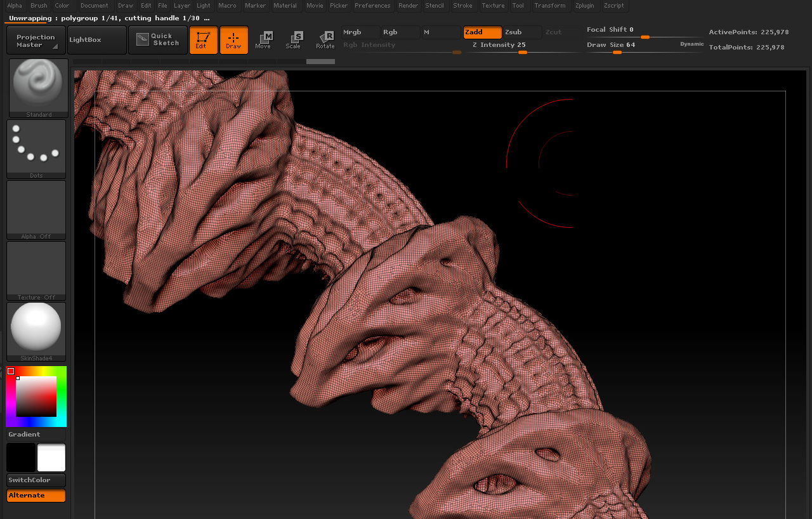
Task: Open the Alpha menu
Action: [x=15, y=6]
